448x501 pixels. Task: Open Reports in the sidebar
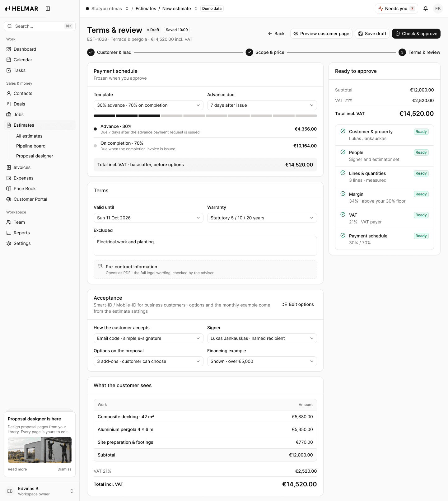click(x=40, y=233)
